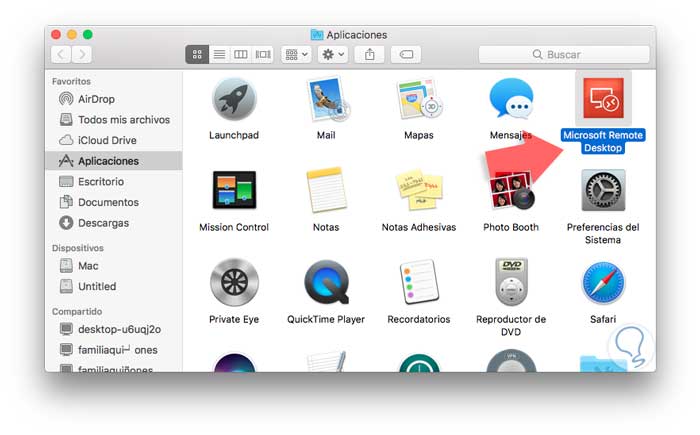Select Todos mis archivos in sidebar

click(x=114, y=119)
